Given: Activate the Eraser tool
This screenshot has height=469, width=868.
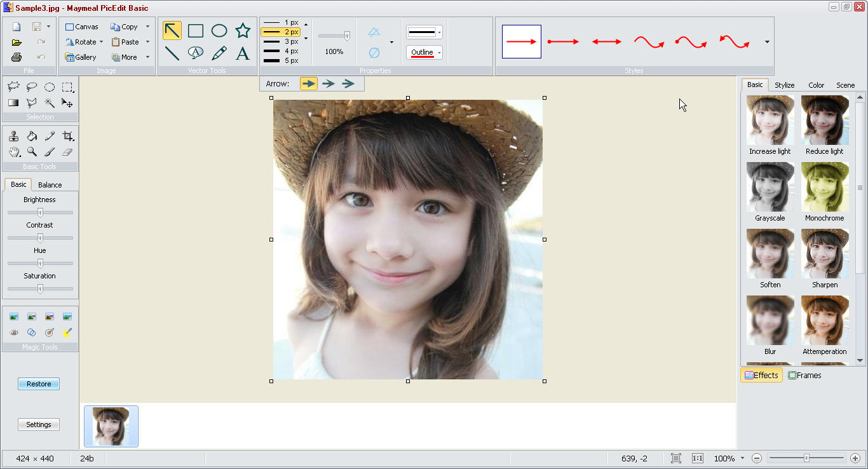Looking at the screenshot, I should (67, 152).
